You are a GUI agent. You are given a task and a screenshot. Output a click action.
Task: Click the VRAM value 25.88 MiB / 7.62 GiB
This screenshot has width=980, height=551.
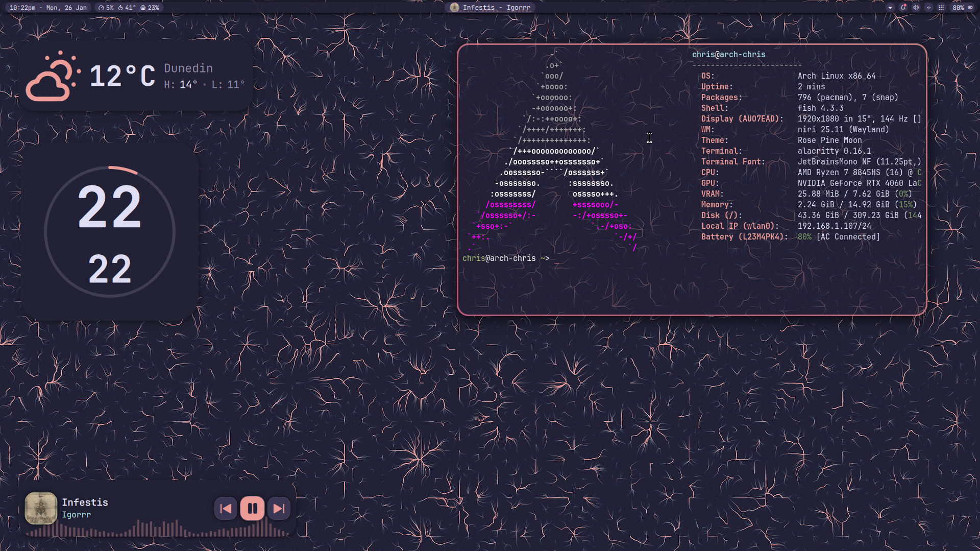(844, 194)
